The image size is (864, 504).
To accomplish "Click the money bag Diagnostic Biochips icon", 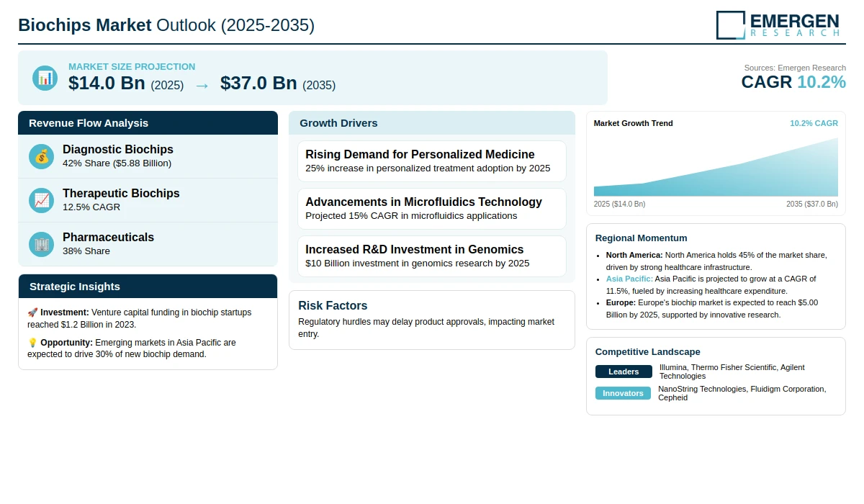I will click(42, 156).
